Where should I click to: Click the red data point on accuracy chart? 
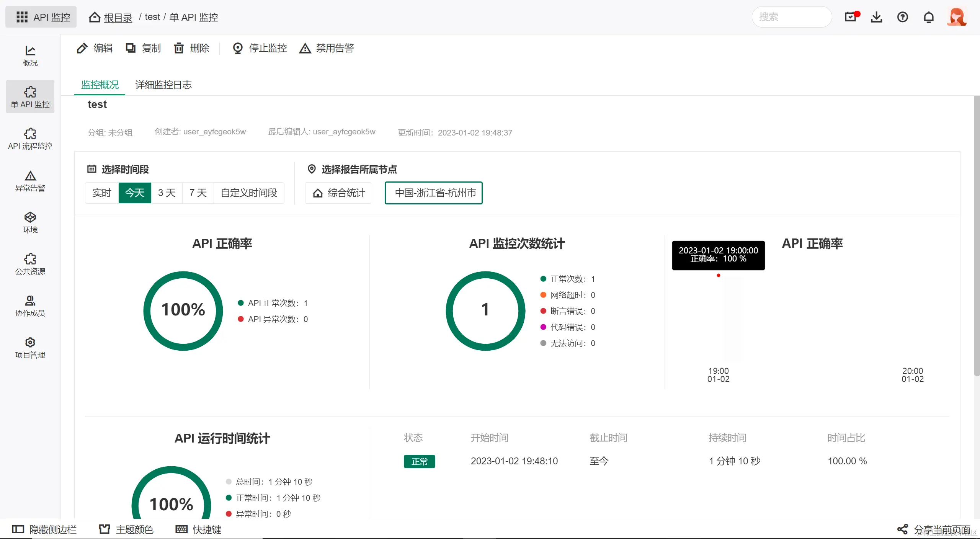click(718, 275)
